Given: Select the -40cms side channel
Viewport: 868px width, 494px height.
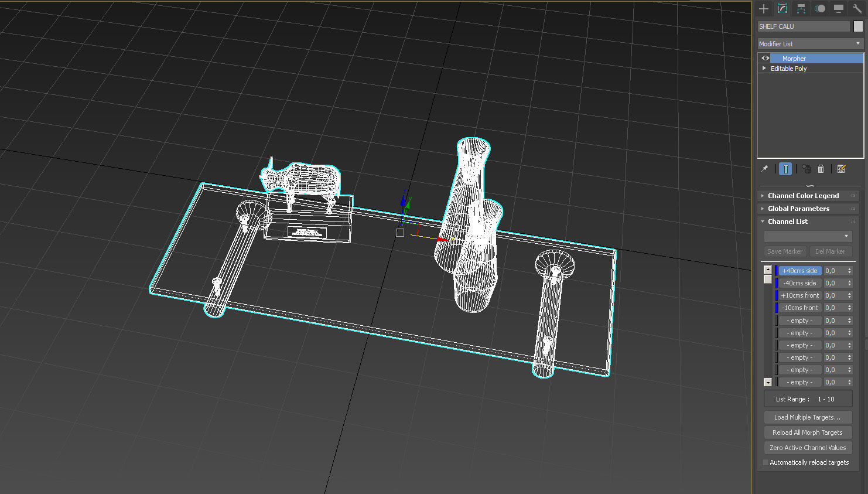Looking at the screenshot, I should pyautogui.click(x=800, y=283).
